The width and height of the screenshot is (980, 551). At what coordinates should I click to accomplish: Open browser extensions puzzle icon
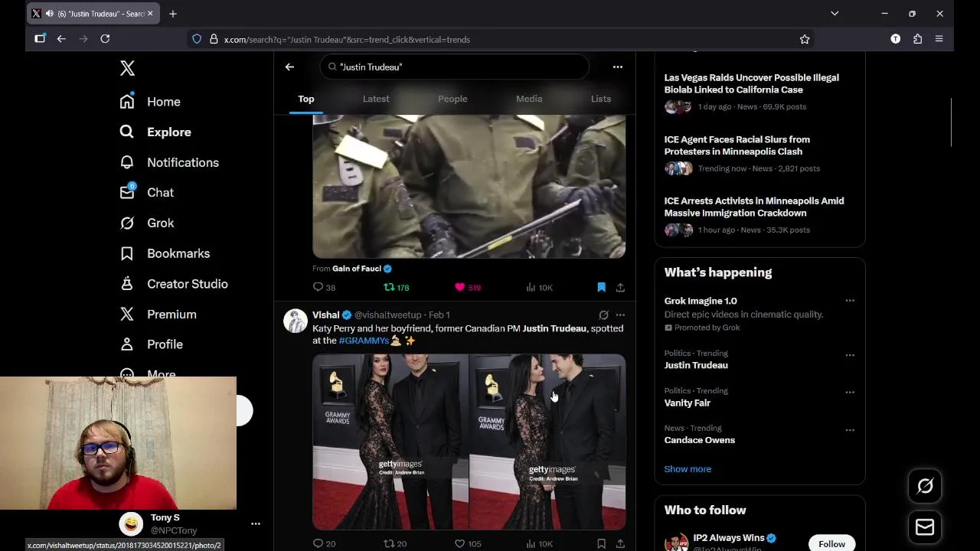coord(917,39)
